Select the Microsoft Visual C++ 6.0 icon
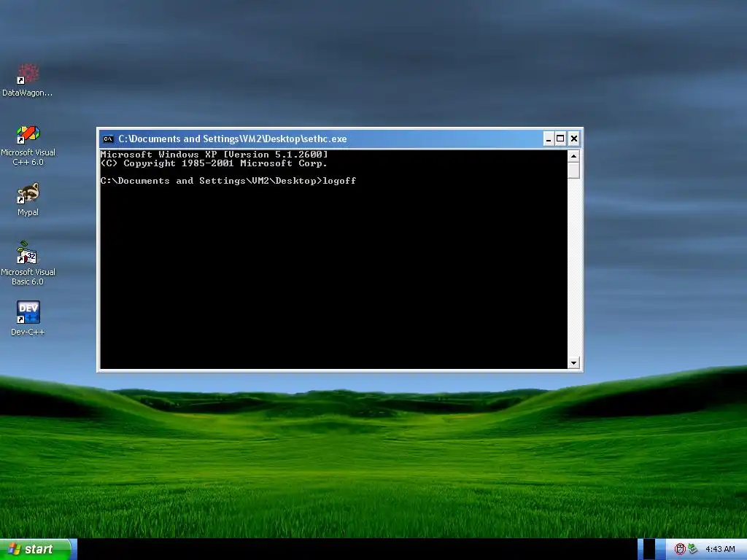747x560 pixels. pos(28,145)
